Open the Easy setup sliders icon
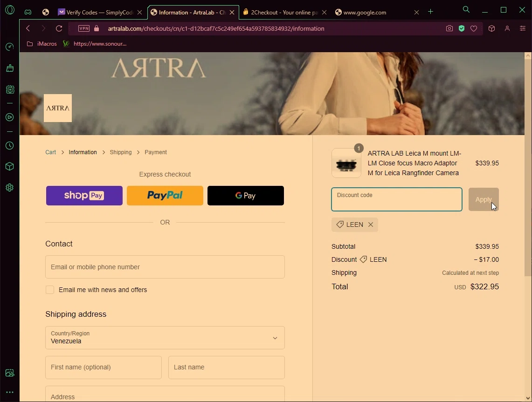Image resolution: width=532 pixels, height=402 pixels. 523,28
